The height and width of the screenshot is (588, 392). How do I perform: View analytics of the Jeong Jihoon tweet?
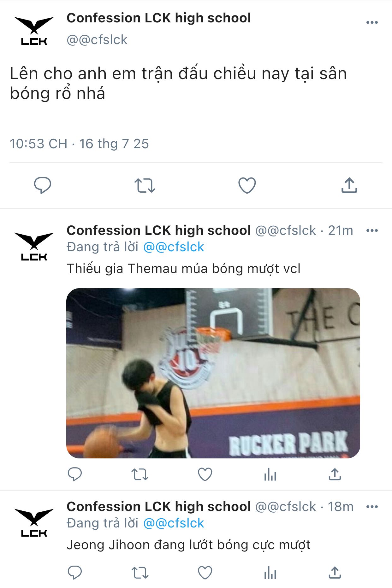tap(270, 573)
